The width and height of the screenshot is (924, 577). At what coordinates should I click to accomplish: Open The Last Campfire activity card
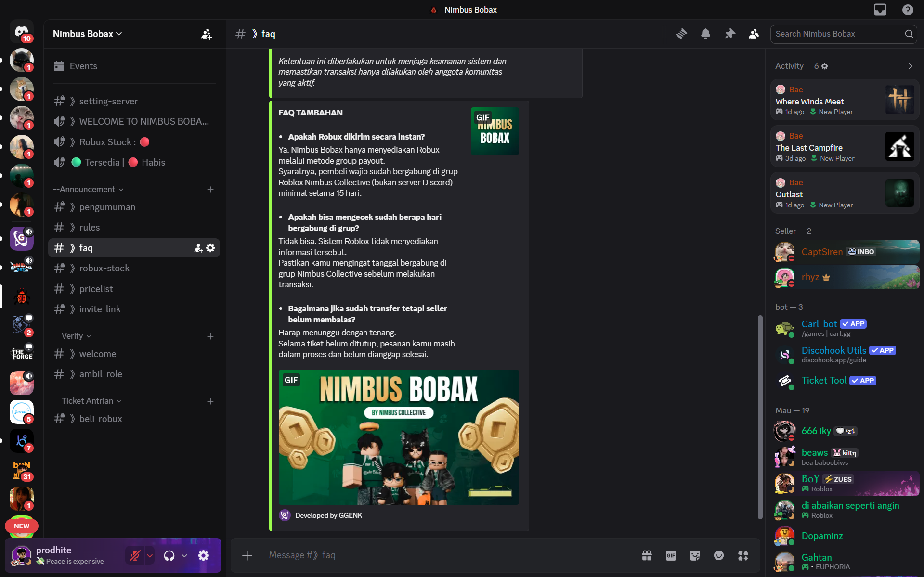[x=845, y=146]
